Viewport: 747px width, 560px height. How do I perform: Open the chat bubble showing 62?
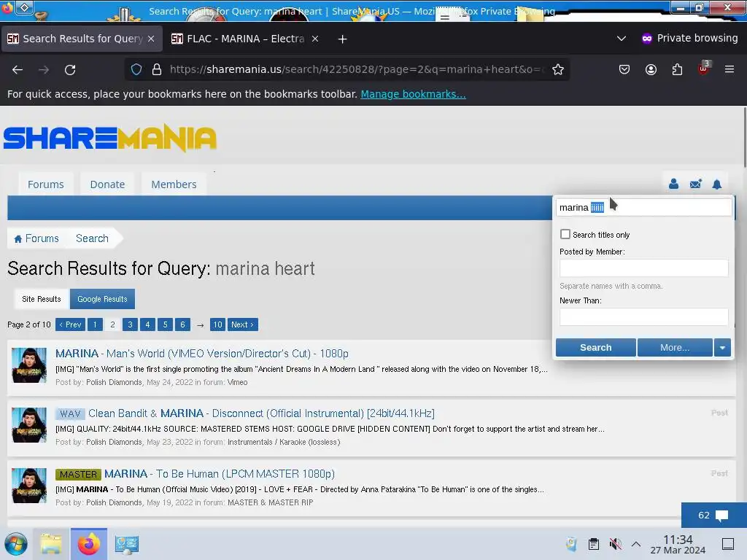[x=713, y=516]
